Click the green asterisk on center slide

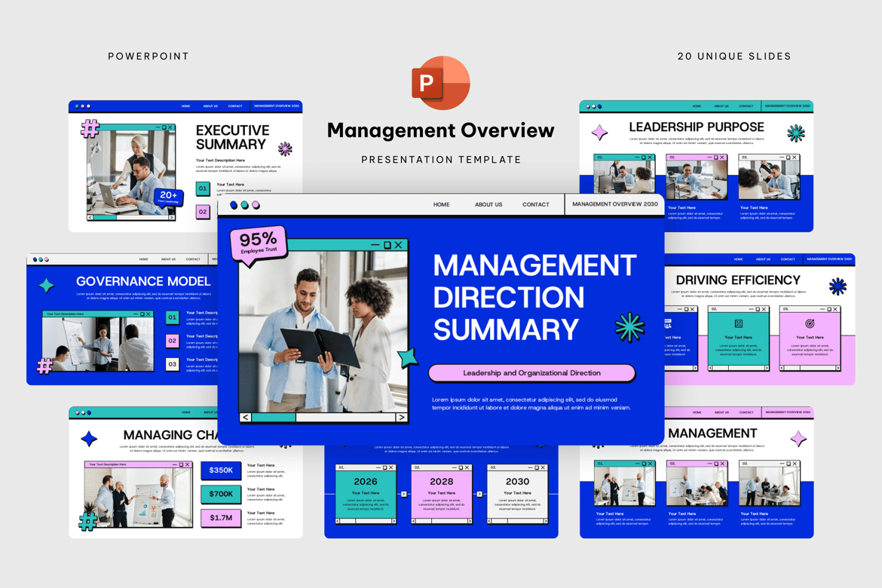click(629, 327)
